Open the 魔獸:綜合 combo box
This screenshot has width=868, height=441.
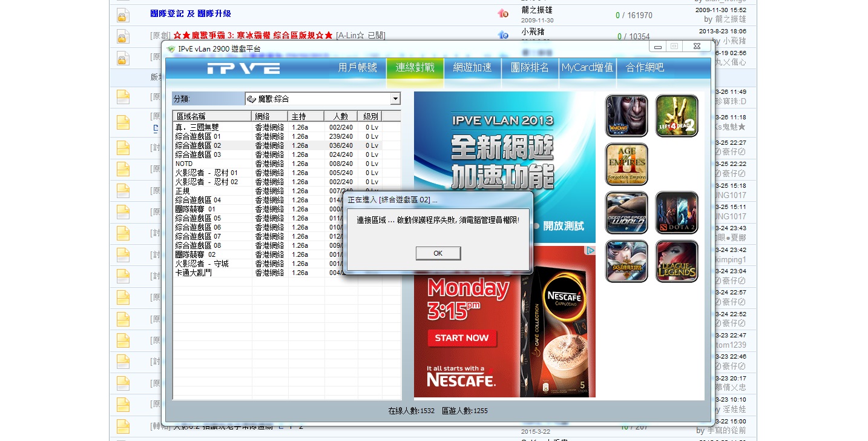(322, 99)
